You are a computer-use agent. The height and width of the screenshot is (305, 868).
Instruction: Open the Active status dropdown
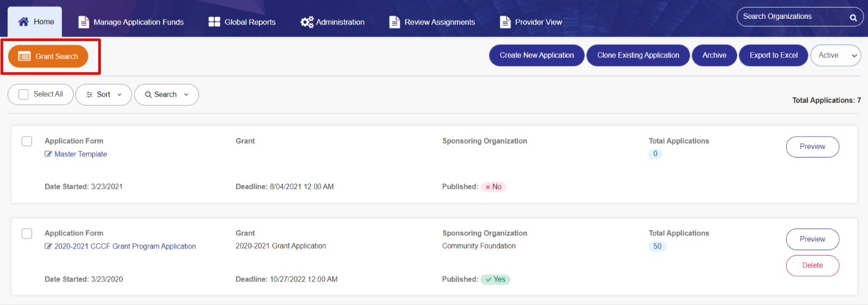click(x=835, y=55)
